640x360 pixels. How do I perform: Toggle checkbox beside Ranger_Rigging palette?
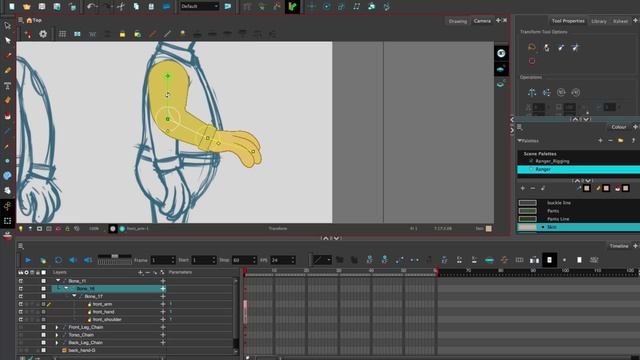[531, 161]
